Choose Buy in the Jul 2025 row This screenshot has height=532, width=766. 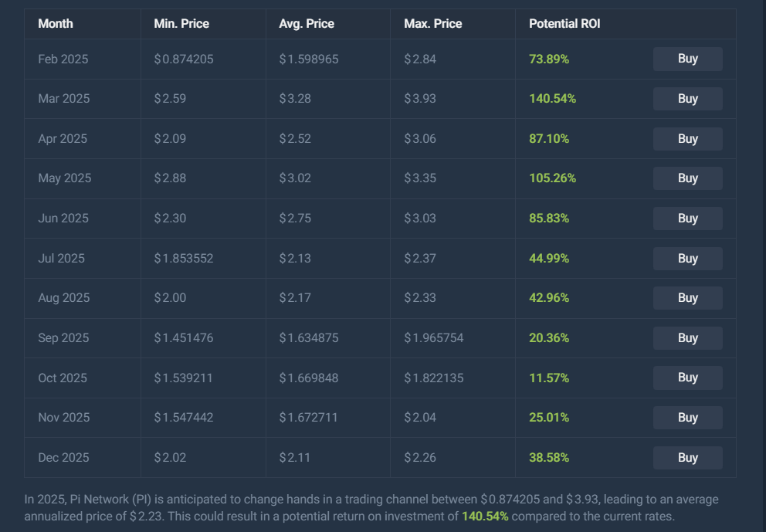click(x=687, y=259)
